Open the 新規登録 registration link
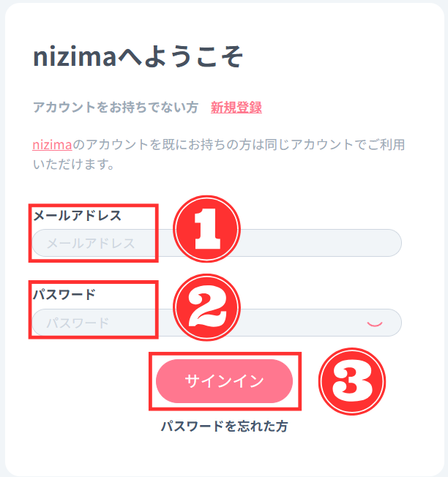The height and width of the screenshot is (477, 448). pyautogui.click(x=236, y=108)
